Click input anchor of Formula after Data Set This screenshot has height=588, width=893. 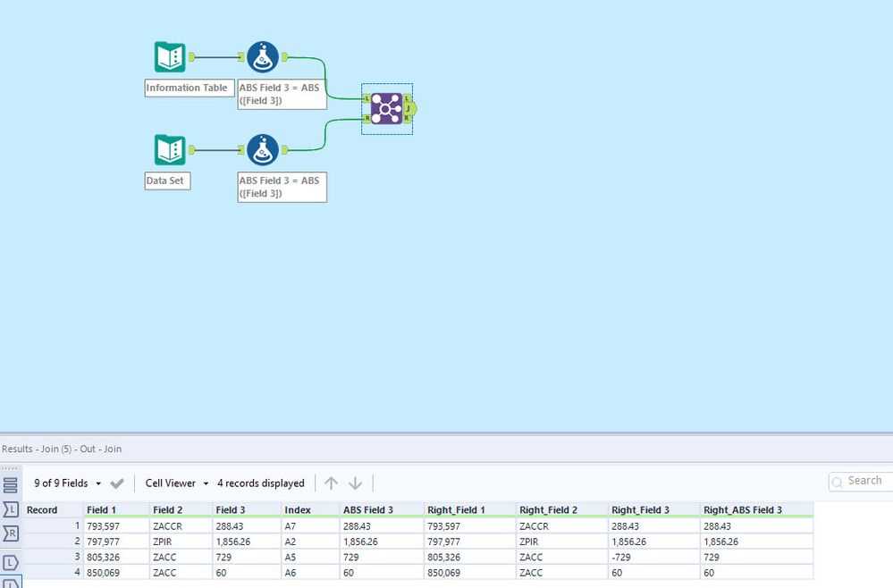[x=241, y=150]
